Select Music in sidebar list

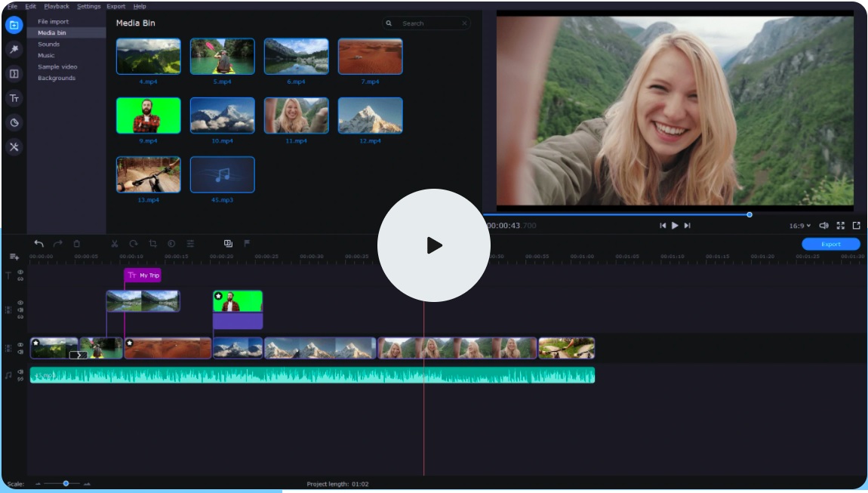pos(46,55)
